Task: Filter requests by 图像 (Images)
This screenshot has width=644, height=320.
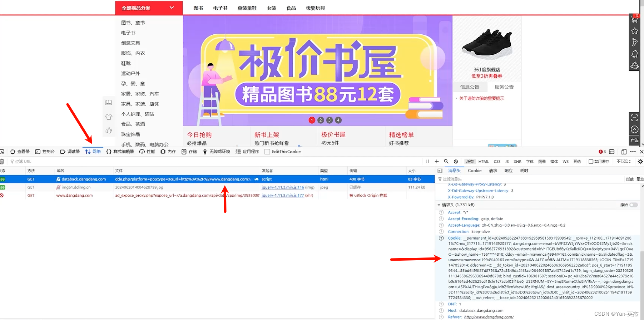Action: (542, 162)
